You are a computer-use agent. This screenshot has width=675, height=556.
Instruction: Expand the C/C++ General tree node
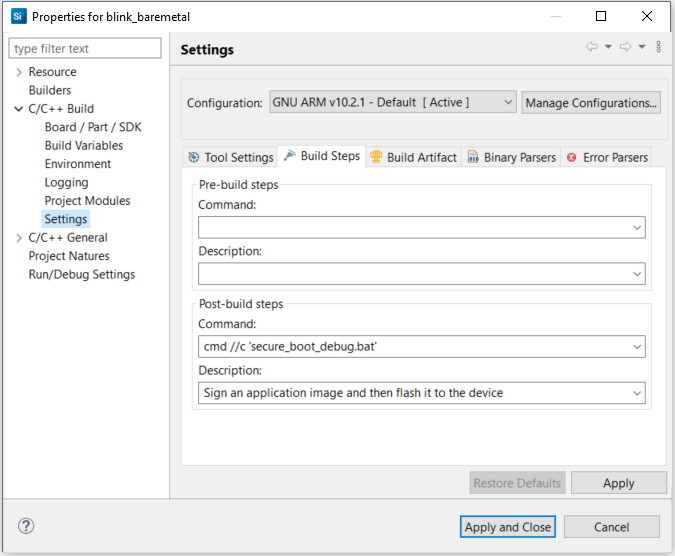point(19,238)
